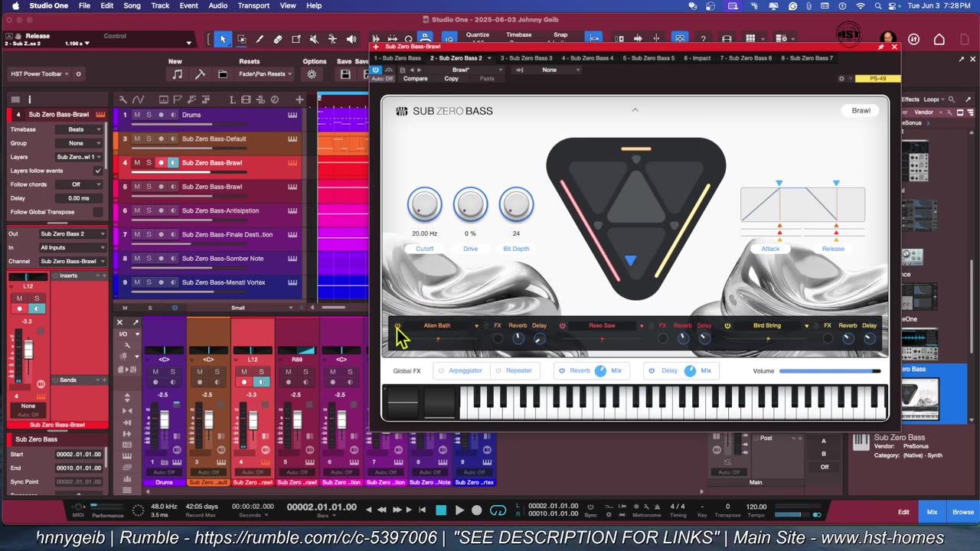Open the HST Power Toolbar dropdown
This screenshot has width=980, height=551.
tap(40, 74)
